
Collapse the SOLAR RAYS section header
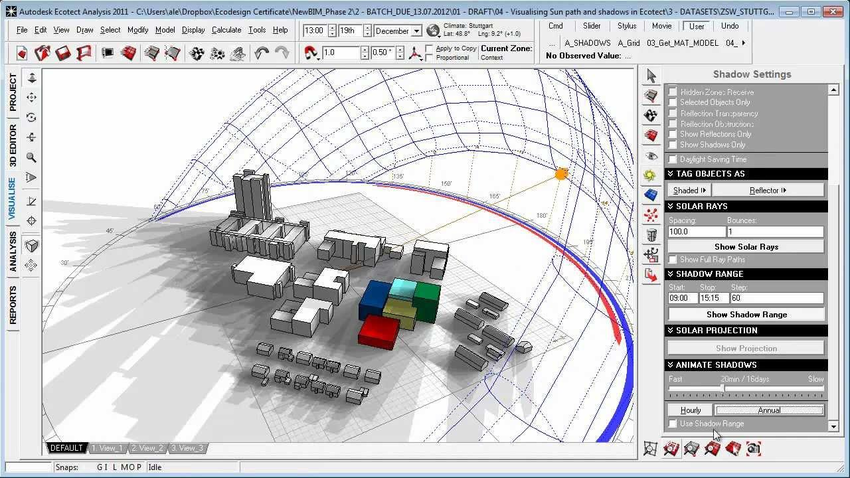coord(746,206)
